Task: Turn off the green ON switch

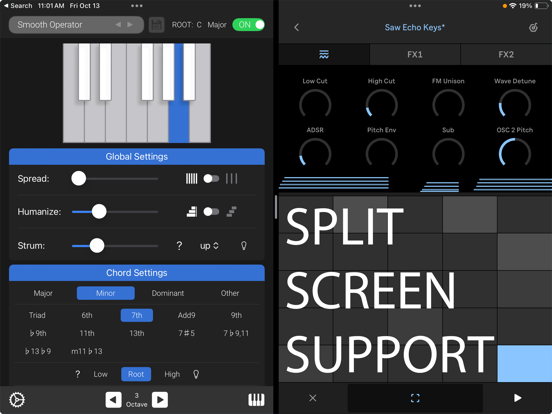Action: [x=249, y=25]
